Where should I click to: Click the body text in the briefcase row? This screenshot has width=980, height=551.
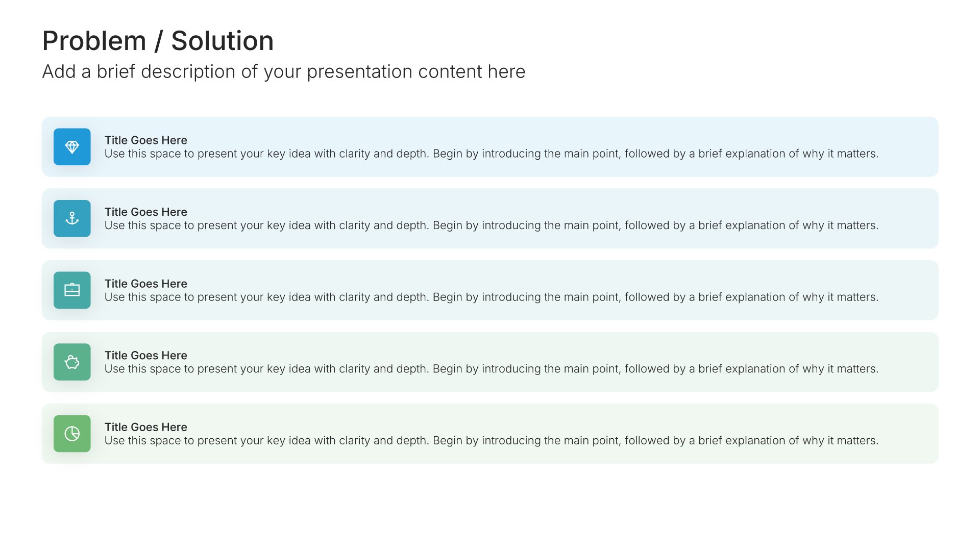[492, 297]
